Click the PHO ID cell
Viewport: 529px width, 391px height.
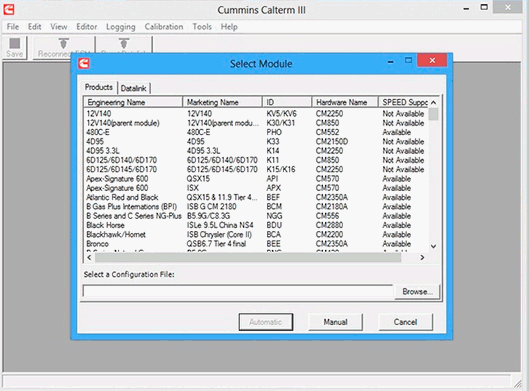tap(274, 132)
